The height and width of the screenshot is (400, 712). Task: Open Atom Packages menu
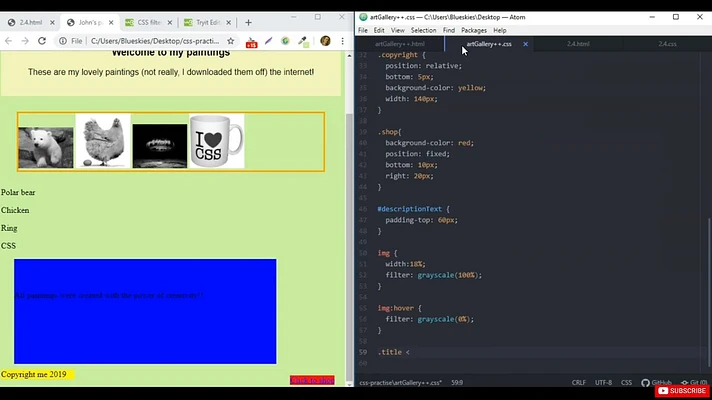[474, 30]
